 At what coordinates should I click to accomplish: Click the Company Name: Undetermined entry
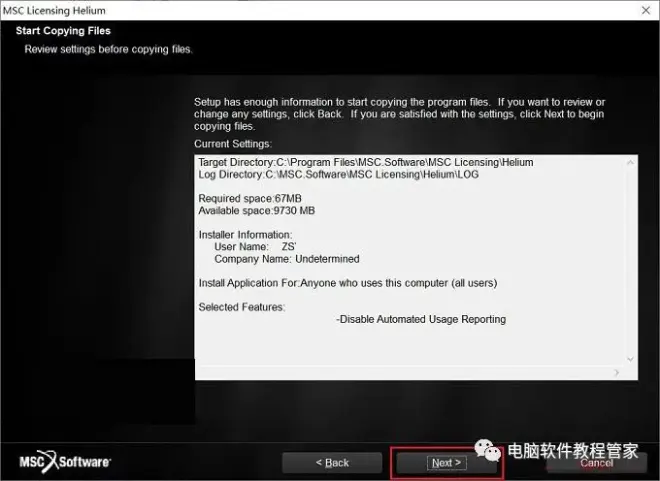point(287,259)
